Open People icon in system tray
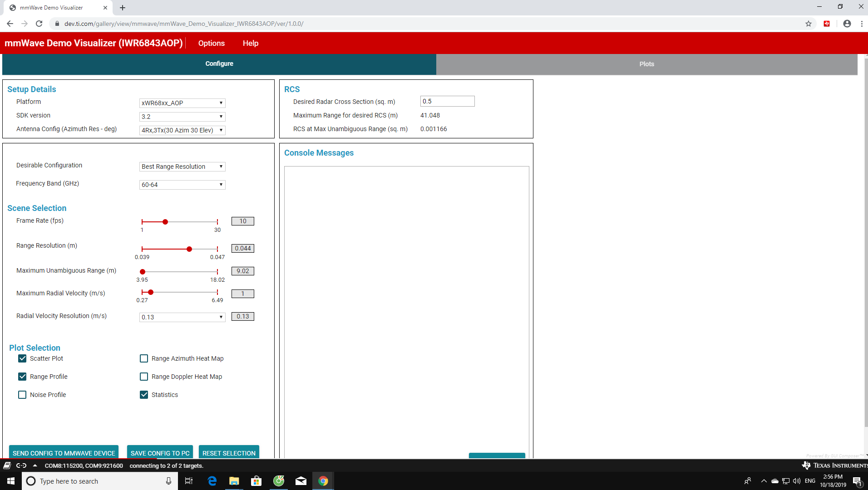868x490 pixels. point(748,481)
